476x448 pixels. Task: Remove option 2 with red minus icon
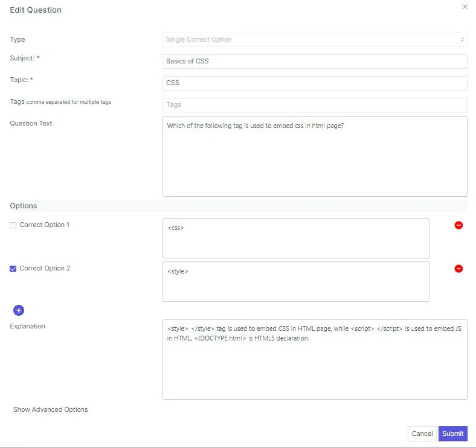[x=458, y=269]
